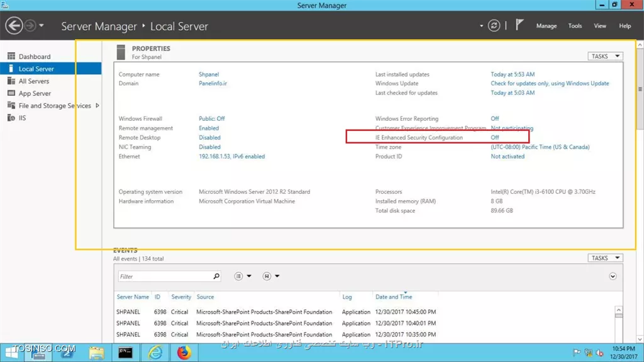Click the Check for updates only link

click(x=550, y=84)
